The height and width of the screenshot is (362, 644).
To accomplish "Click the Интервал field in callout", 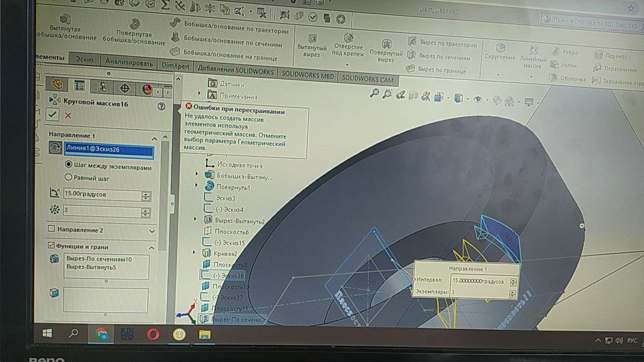I will [480, 282].
